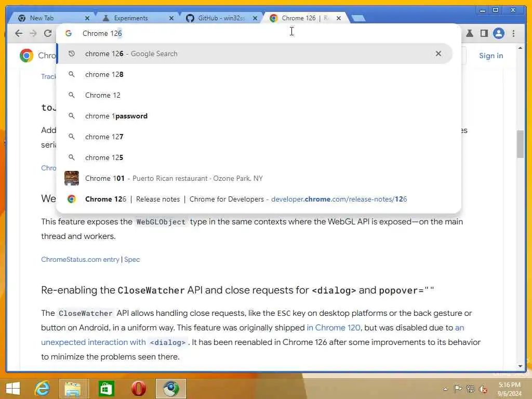Go back with the browser back arrow
Screen dimensions: 532x399
pyautogui.click(x=19, y=33)
